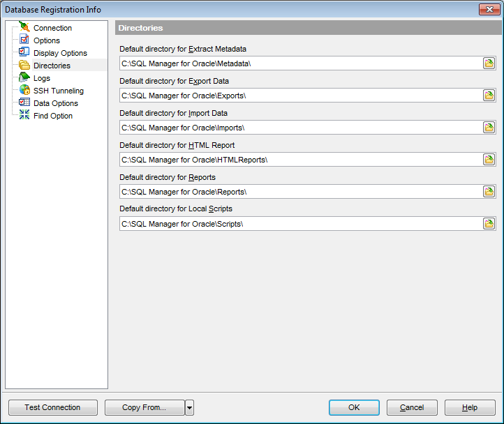
Task: Switch to Find Option section
Action: [x=53, y=116]
